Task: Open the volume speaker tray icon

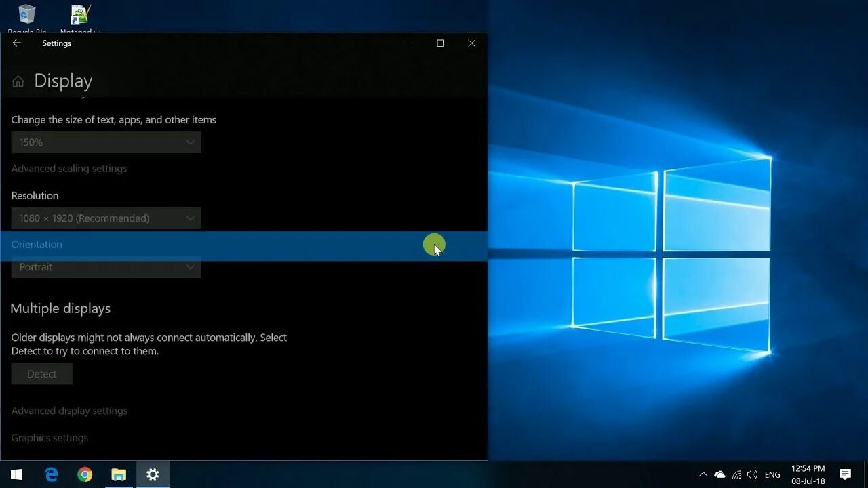Action: tap(752, 474)
